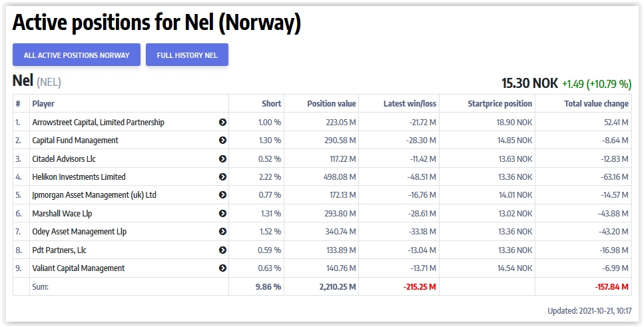Sort by the Short column header
Screen dimensions: 644x327
[271, 104]
